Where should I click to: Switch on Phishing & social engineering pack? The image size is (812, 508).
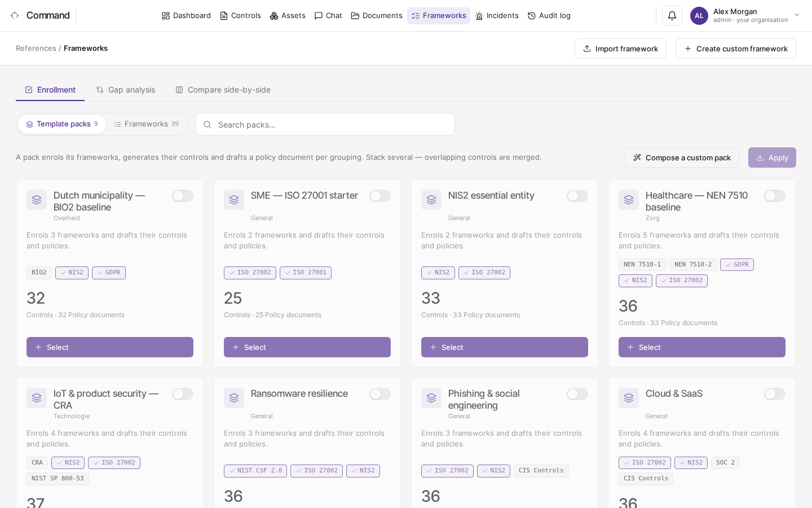coord(577,394)
